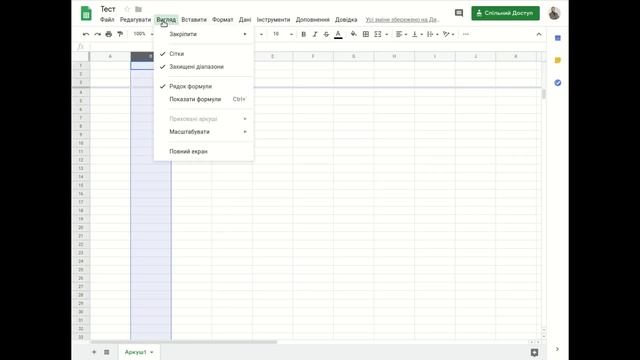Close the open Вигляд menu
The width and height of the screenshot is (640, 360).
[166, 20]
